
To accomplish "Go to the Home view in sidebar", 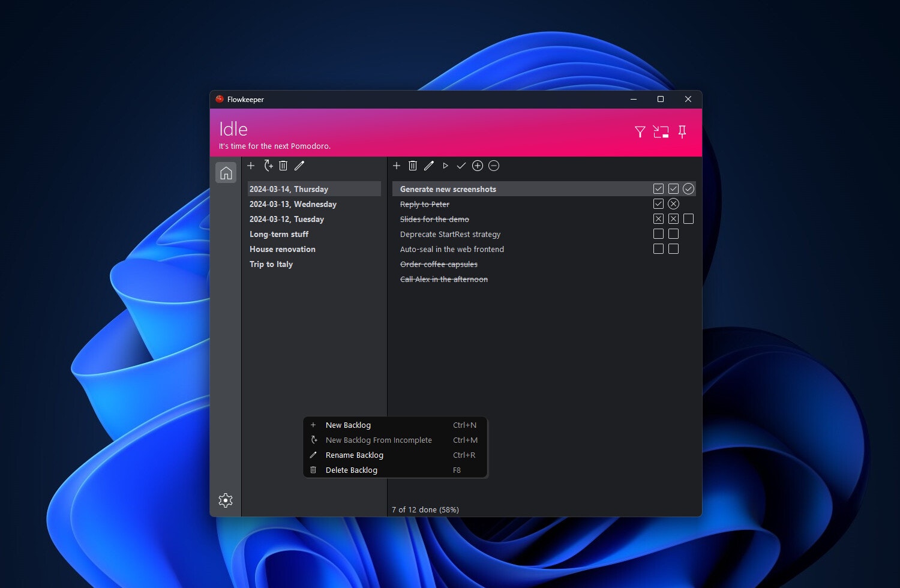I will 226,173.
